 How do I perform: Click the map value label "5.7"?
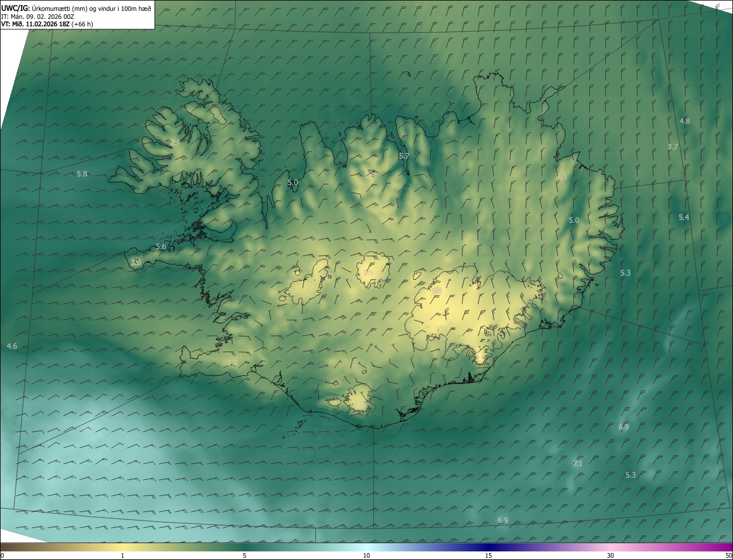404,156
